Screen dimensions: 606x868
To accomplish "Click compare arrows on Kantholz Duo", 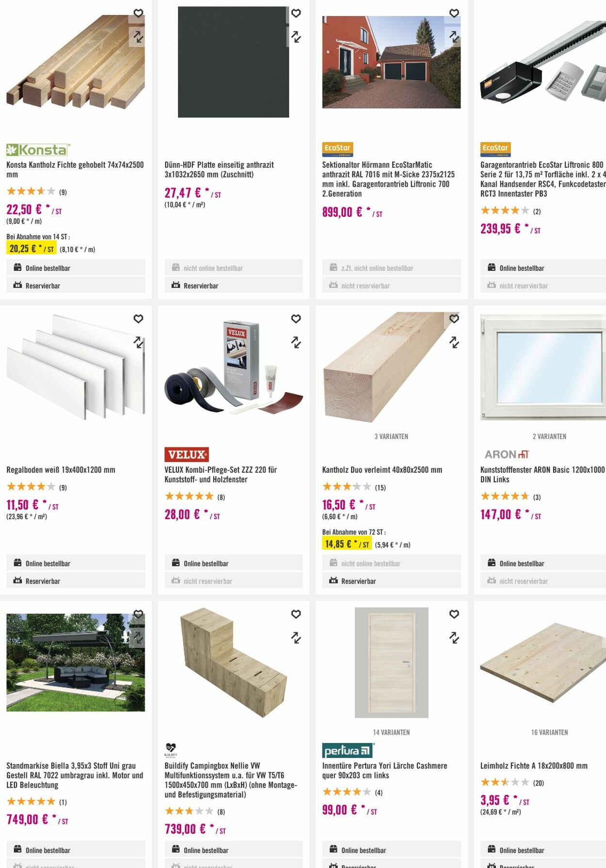I will [454, 342].
